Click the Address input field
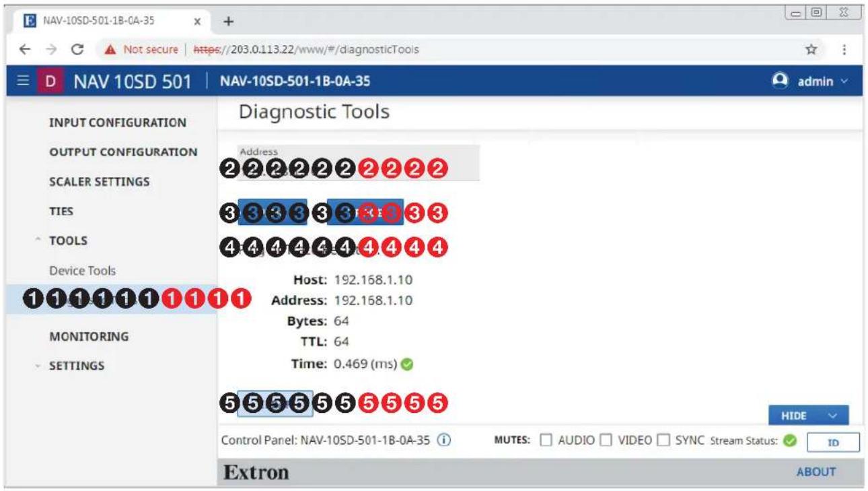Viewport: 868px width, 491px height. click(358, 162)
